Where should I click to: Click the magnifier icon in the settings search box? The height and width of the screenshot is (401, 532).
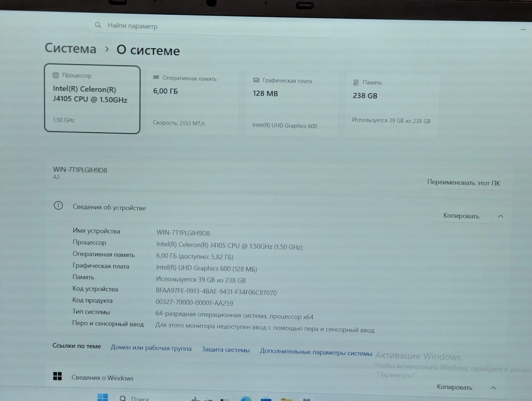pos(98,25)
